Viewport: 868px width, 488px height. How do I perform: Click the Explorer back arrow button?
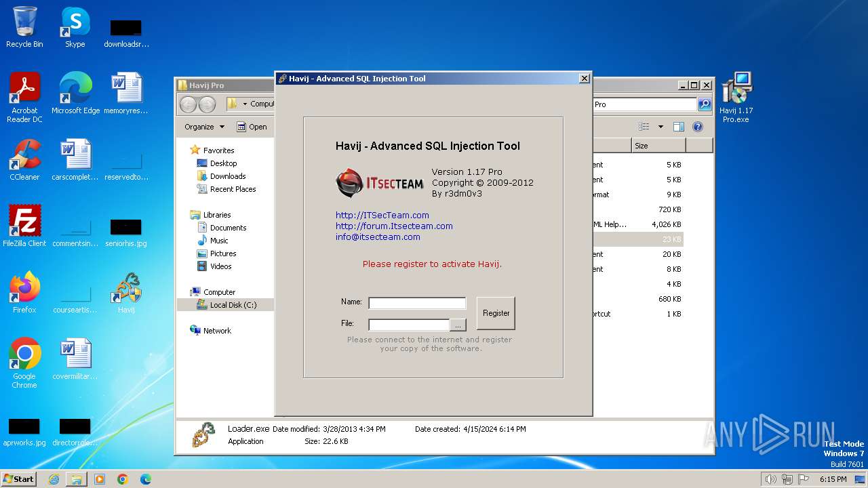point(188,104)
